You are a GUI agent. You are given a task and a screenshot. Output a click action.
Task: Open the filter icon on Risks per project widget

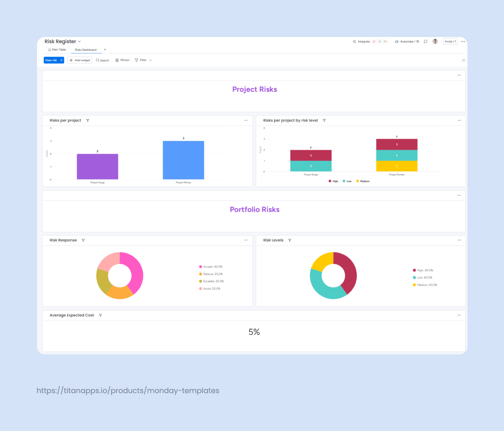(87, 120)
